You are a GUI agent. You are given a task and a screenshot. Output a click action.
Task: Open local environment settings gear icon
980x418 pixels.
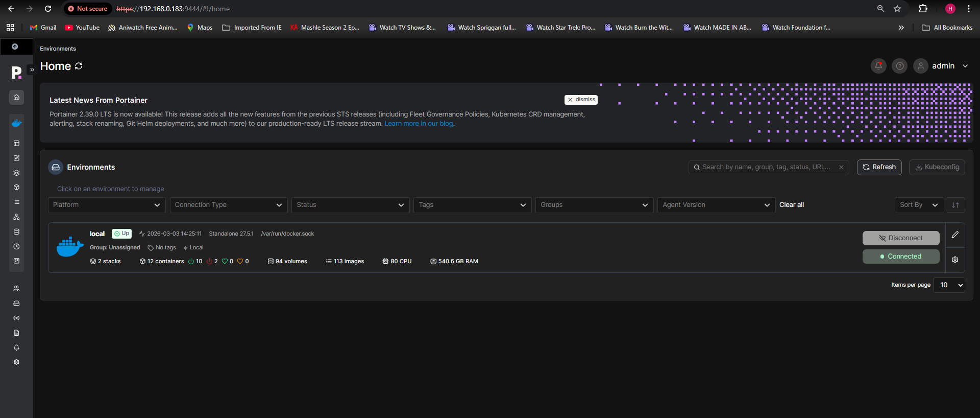coord(955,260)
